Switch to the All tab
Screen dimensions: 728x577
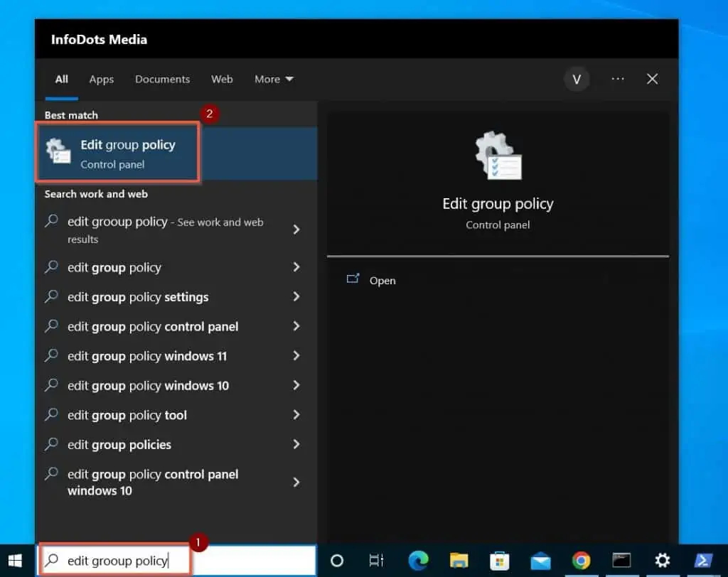(x=61, y=80)
